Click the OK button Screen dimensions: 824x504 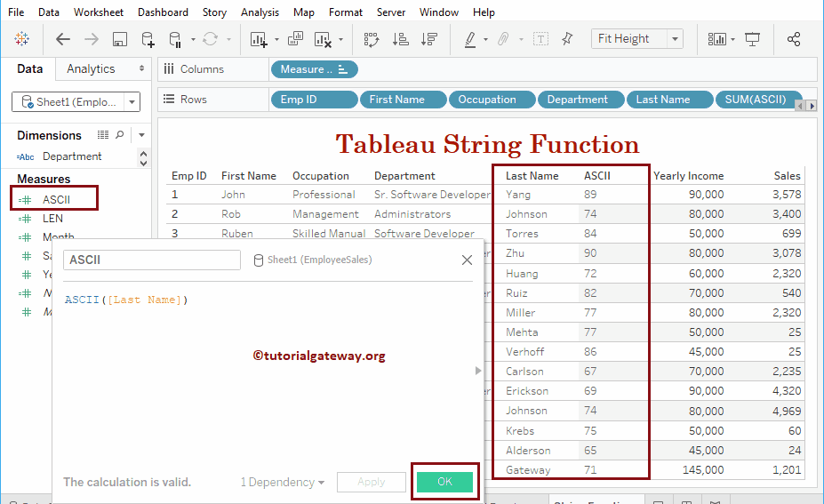(444, 482)
